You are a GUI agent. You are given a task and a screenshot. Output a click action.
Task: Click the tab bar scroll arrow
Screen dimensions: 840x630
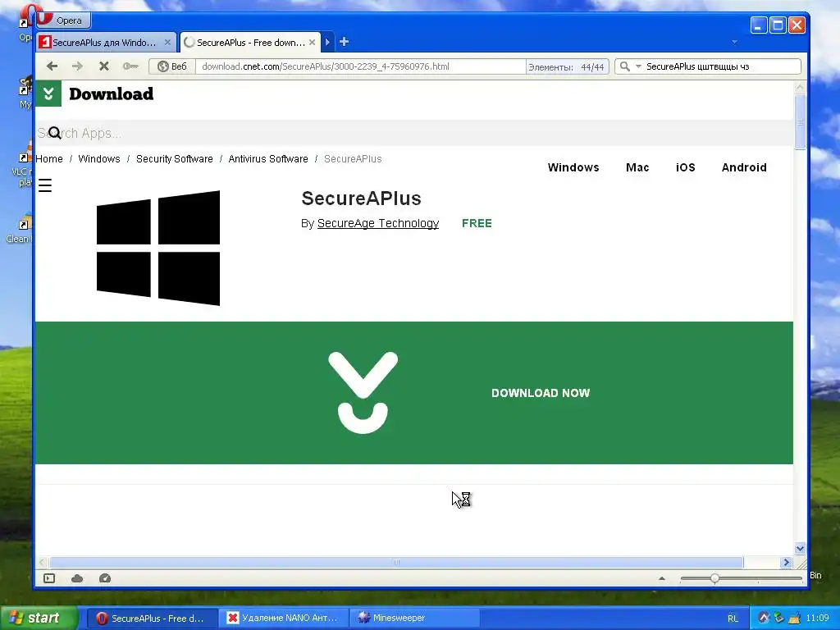click(x=327, y=42)
